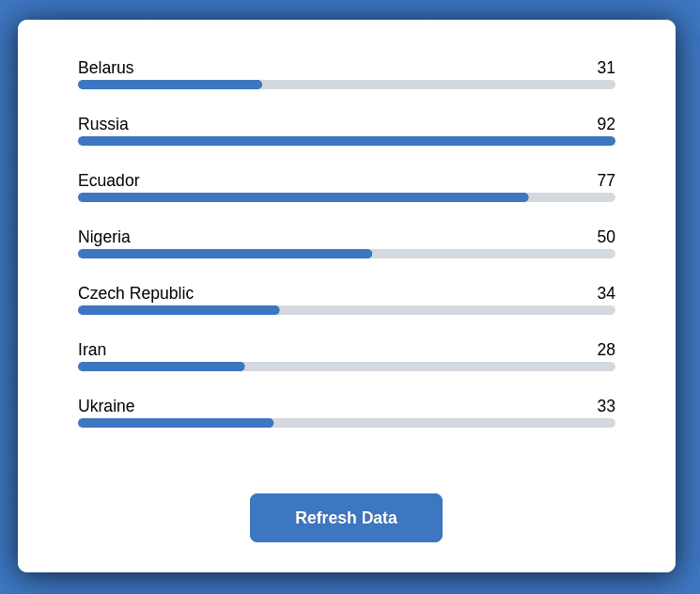Click Belarus's value 31
The width and height of the screenshot is (700, 594).
pos(606,68)
